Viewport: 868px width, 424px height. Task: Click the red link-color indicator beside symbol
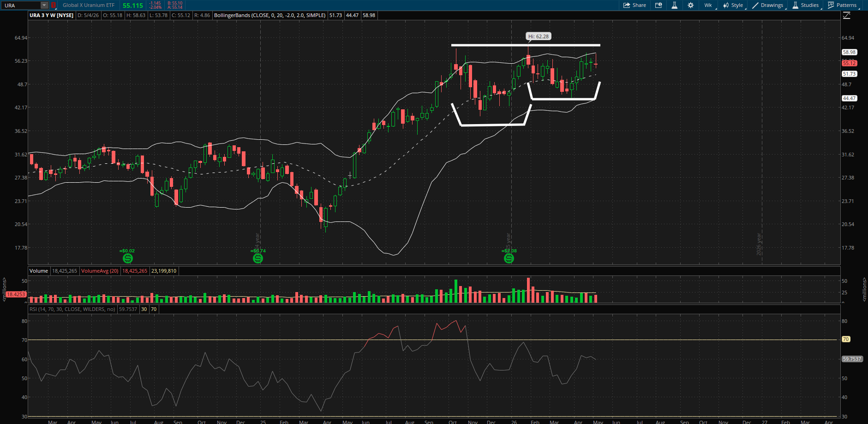coord(54,6)
